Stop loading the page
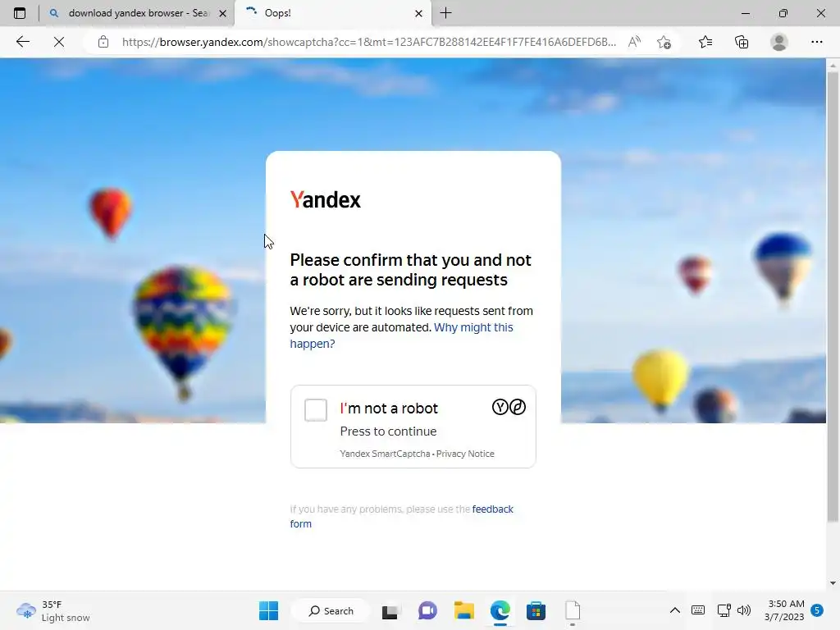This screenshot has height=630, width=840. (x=59, y=42)
